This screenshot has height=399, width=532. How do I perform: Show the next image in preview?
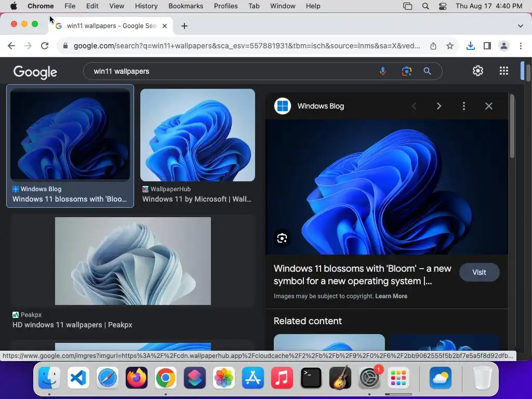pyautogui.click(x=438, y=106)
